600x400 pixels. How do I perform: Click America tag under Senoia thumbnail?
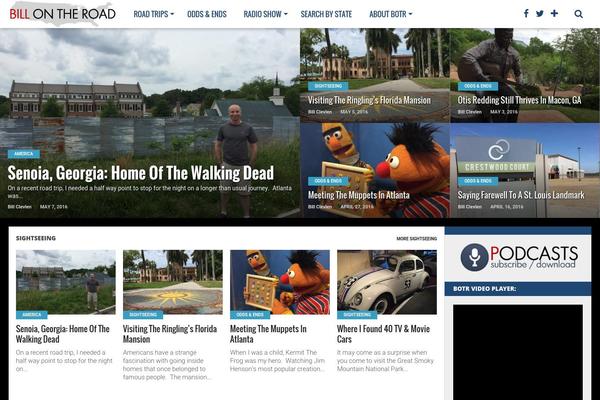[x=32, y=315]
